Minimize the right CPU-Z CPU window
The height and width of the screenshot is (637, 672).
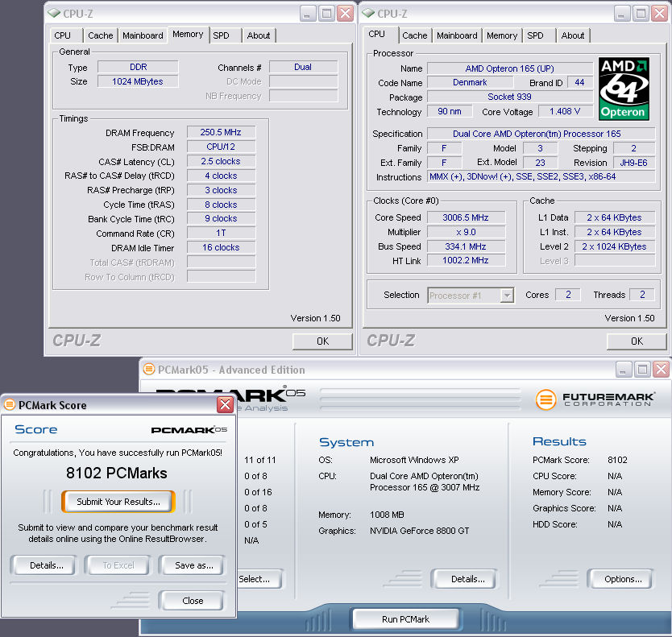click(621, 14)
